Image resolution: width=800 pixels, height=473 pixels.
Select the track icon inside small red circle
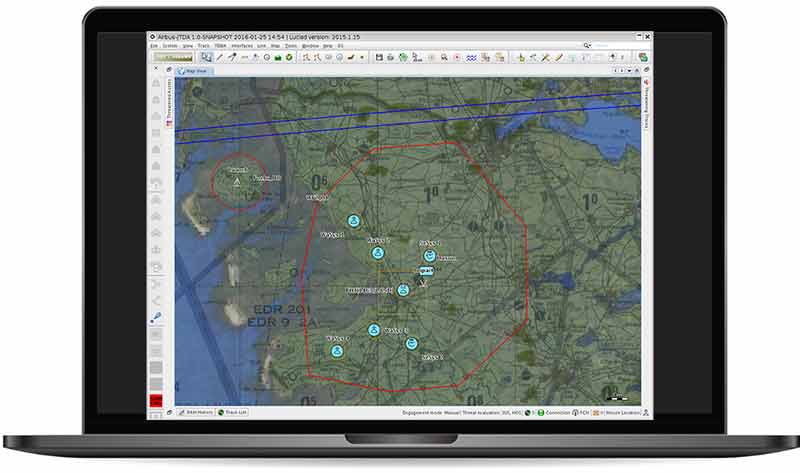(236, 182)
